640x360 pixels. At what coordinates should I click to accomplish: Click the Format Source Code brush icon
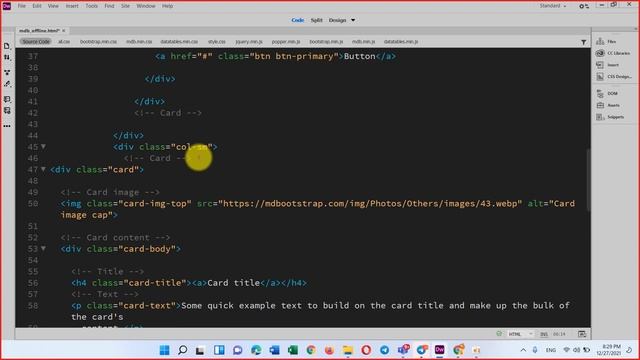7,84
